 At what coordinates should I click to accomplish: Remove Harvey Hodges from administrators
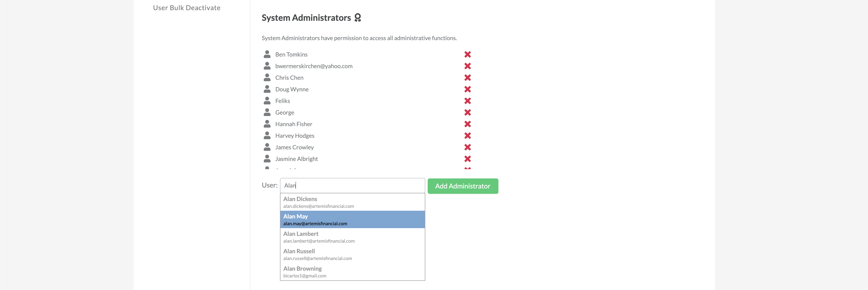click(467, 136)
